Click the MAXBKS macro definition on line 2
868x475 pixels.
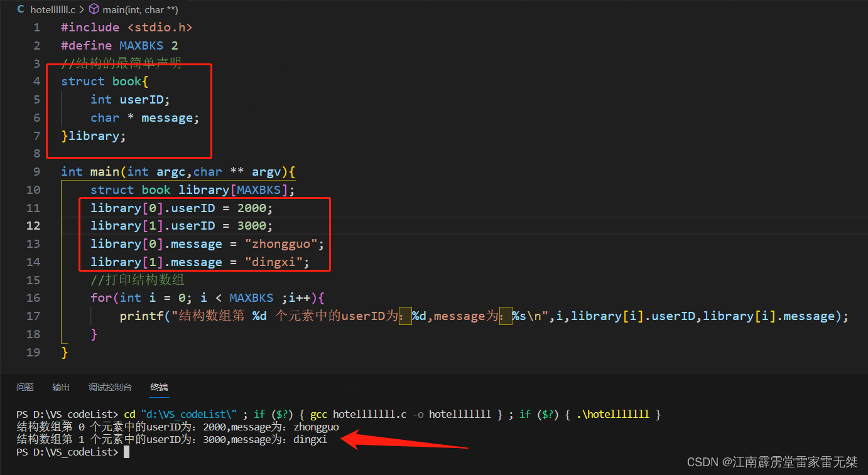click(x=142, y=46)
